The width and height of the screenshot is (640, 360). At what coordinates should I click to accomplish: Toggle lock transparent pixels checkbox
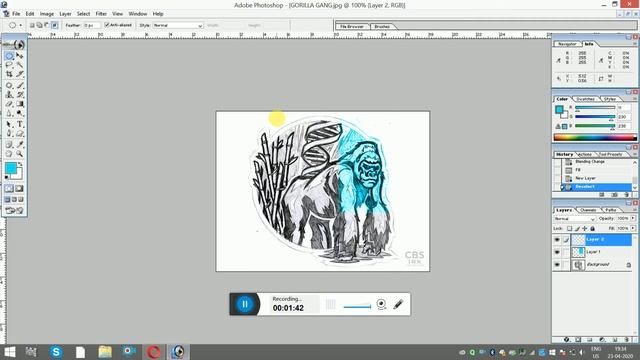tap(569, 229)
